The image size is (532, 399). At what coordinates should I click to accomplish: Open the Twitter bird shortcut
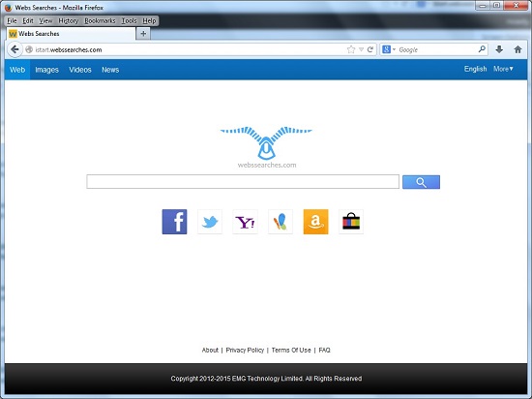point(210,222)
